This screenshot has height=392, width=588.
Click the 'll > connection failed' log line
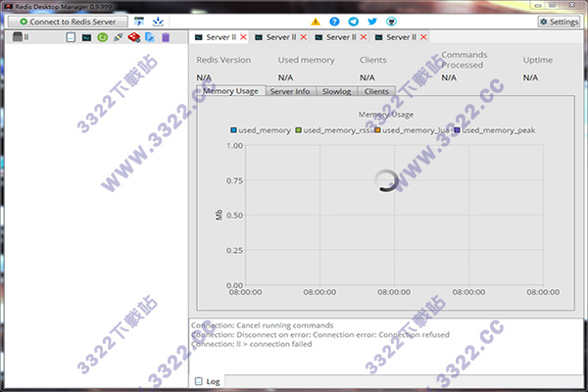[x=251, y=344]
